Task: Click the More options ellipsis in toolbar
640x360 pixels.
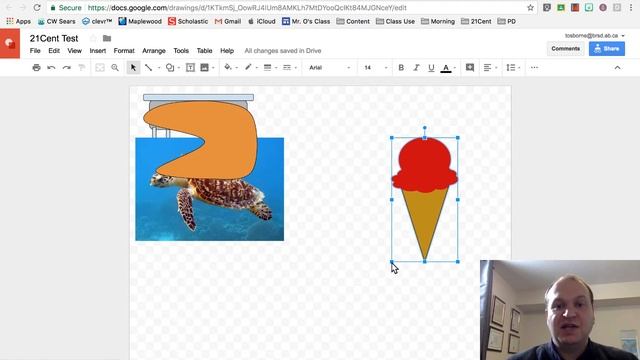Action: point(534,67)
